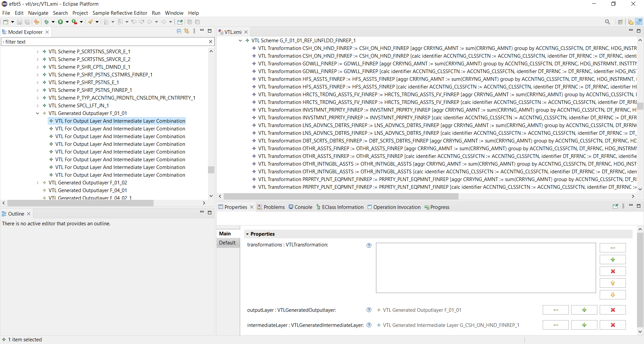Select VTL Scheme P_SHRT_PSTNS_E_1 row

84,82
